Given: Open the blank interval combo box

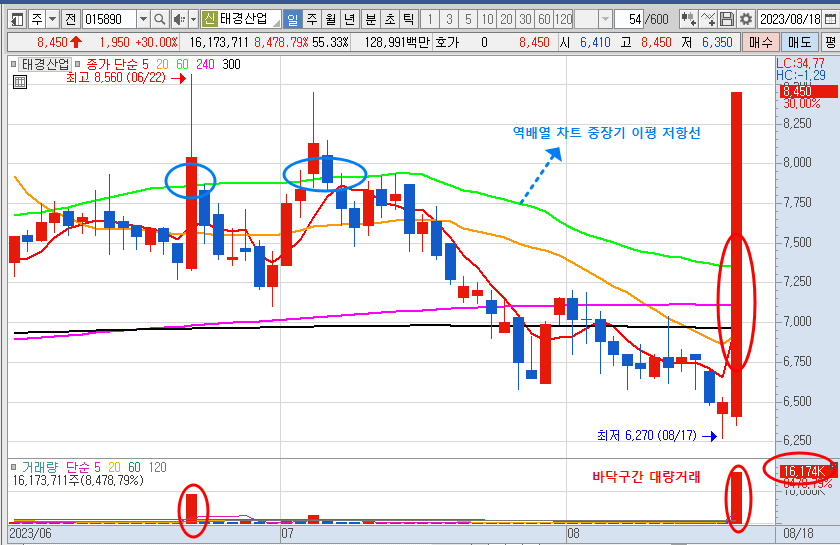Looking at the screenshot, I should point(593,20).
